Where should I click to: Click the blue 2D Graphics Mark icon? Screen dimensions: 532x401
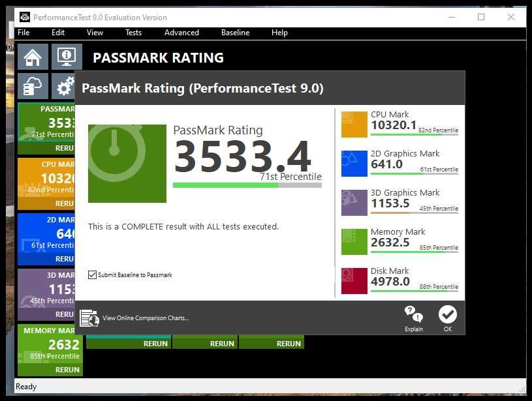coord(354,164)
